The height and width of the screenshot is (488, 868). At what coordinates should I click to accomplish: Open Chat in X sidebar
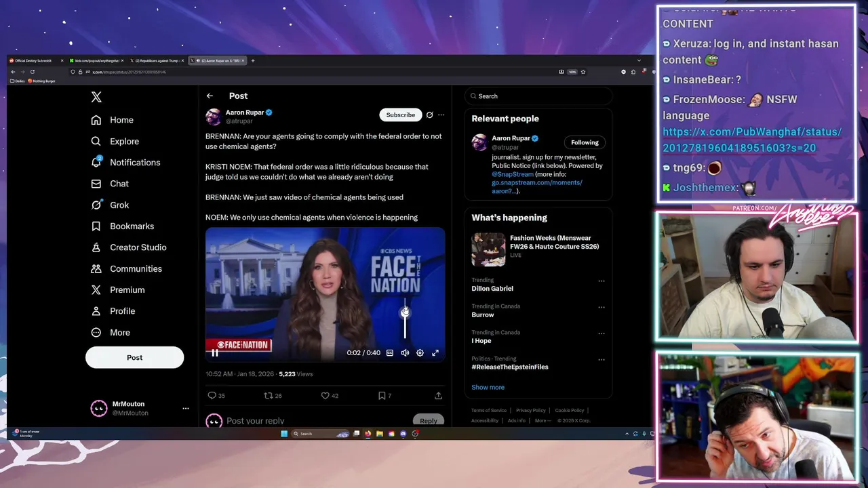(110, 184)
